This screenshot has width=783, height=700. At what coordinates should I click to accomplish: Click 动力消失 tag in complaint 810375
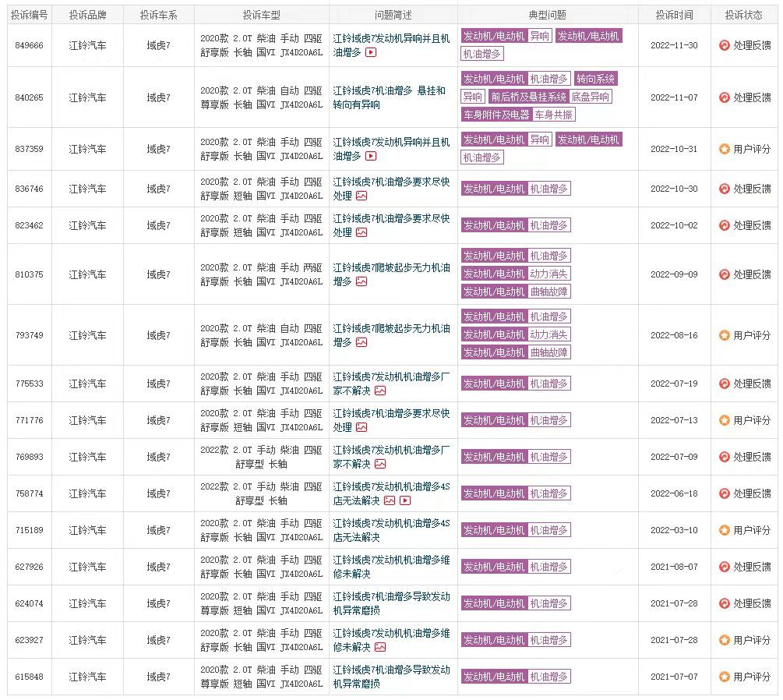tap(548, 274)
